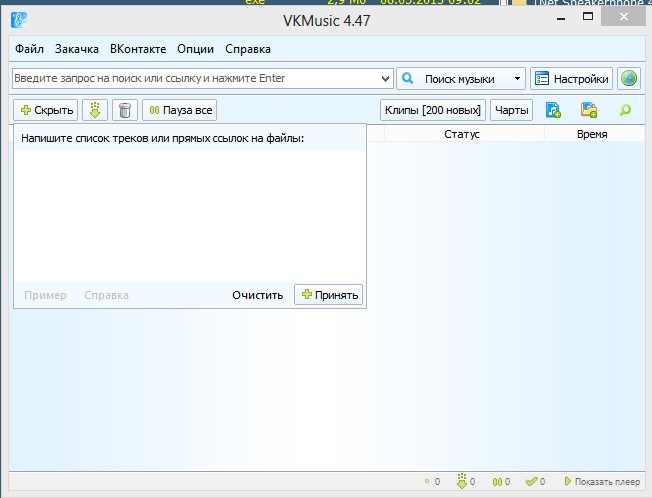Click Очистить to clear the list

tap(257, 295)
